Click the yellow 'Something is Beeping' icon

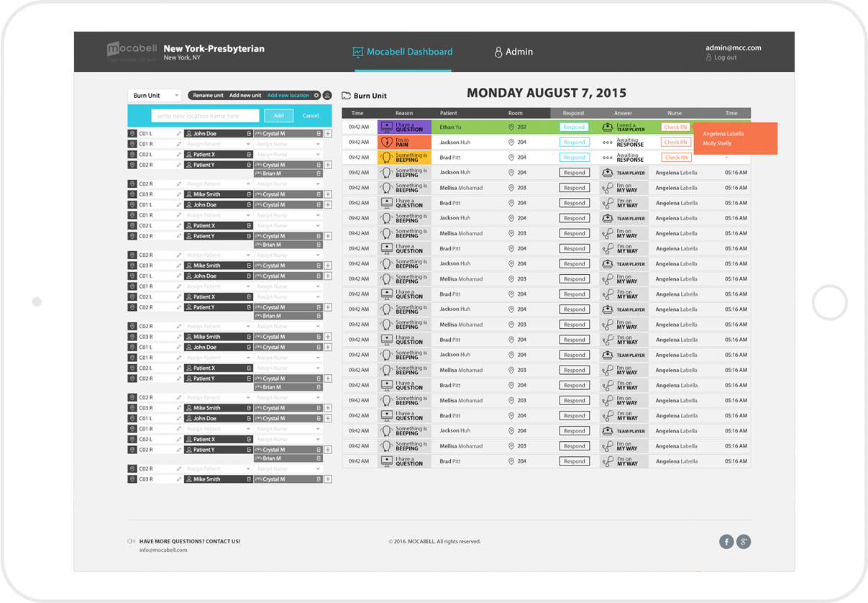(x=387, y=158)
